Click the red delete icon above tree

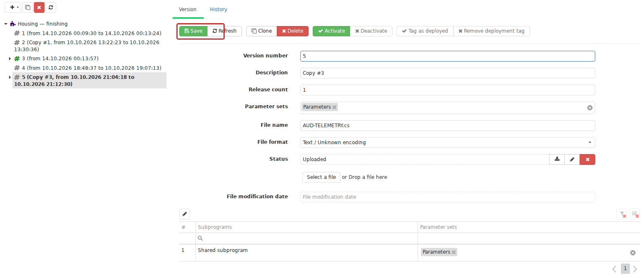(39, 7)
